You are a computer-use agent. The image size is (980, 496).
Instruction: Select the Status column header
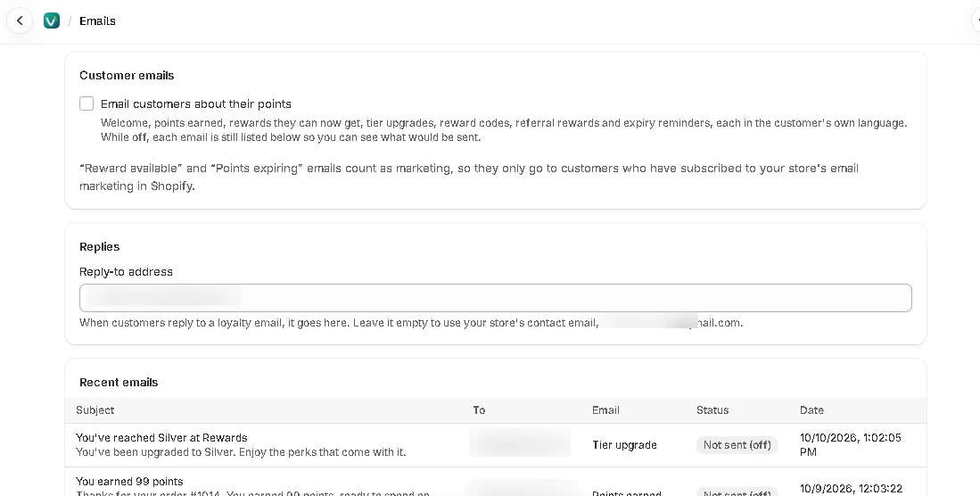[712, 410]
